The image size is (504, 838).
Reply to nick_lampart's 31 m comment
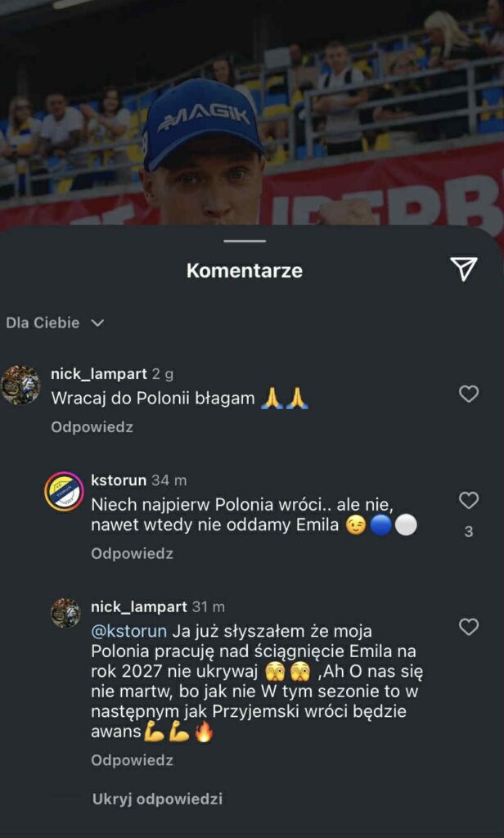(132, 760)
